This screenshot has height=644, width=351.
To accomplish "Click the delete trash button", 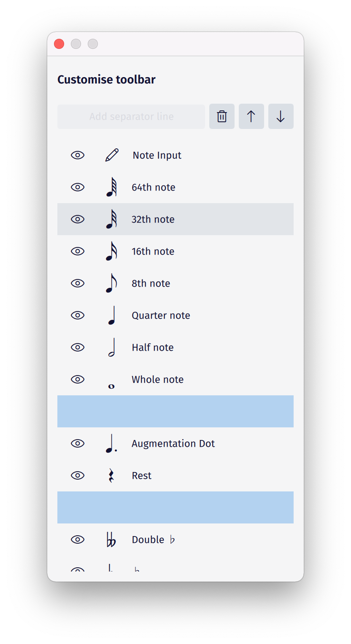I will click(x=222, y=116).
